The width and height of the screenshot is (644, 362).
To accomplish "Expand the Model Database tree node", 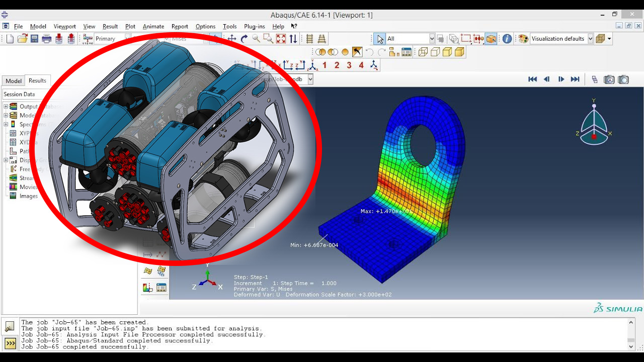I will pos(6,116).
